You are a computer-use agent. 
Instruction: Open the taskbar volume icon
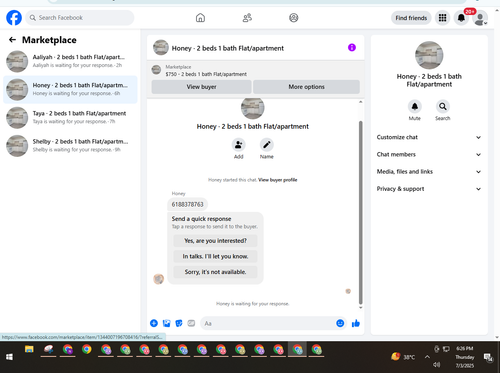pos(437,365)
